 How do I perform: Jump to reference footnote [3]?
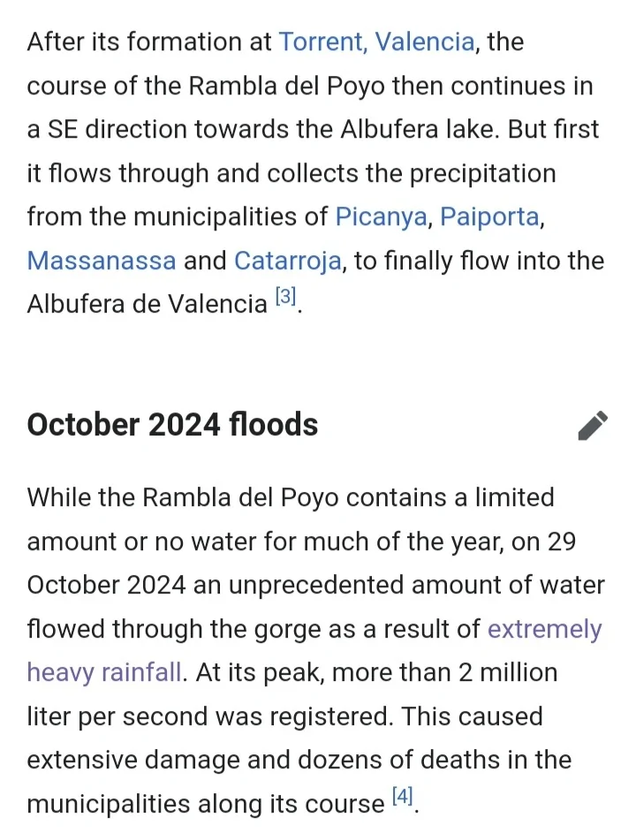coord(285,299)
